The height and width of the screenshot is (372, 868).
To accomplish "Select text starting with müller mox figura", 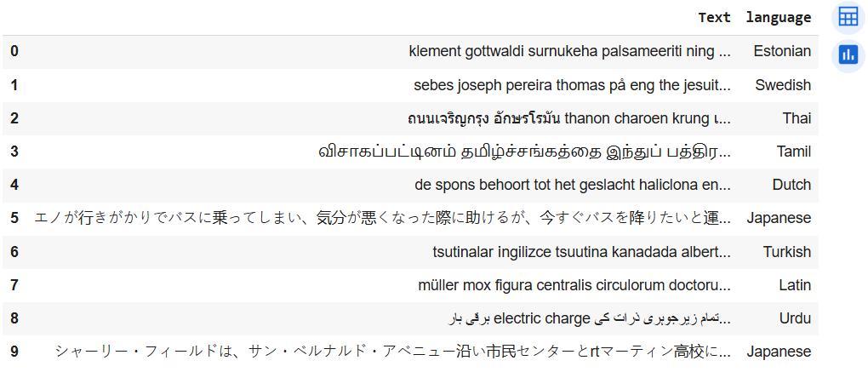I will pyautogui.click(x=574, y=286).
